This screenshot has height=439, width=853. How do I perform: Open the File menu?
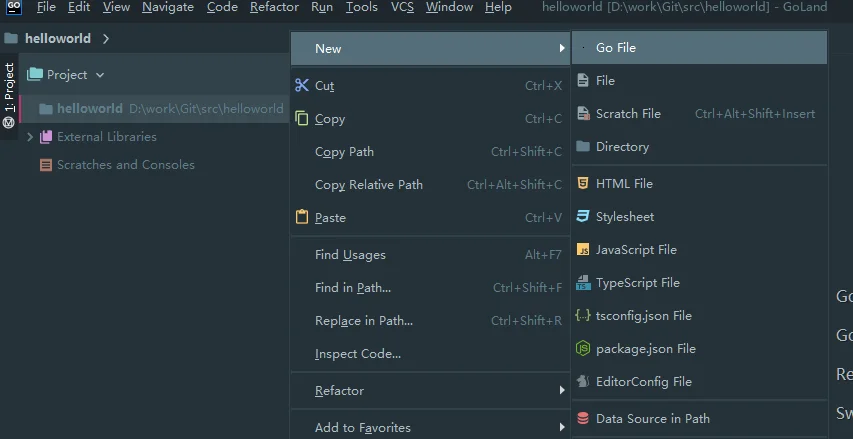46,7
